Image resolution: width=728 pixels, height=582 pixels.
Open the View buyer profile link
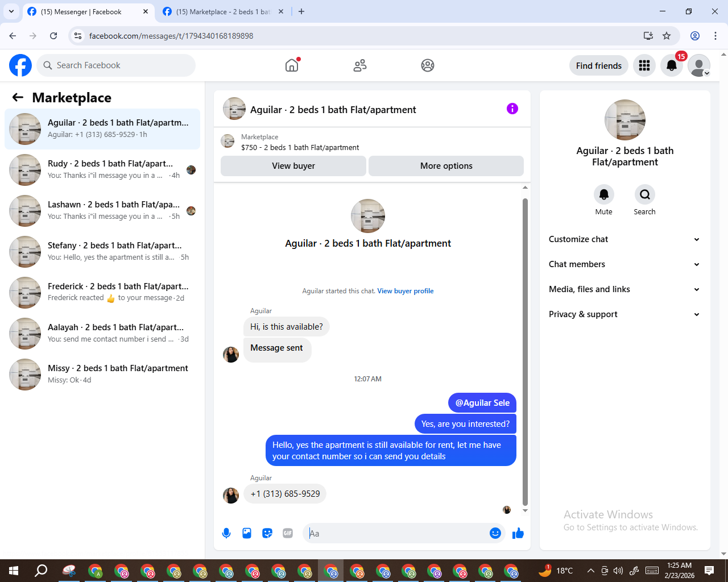406,291
